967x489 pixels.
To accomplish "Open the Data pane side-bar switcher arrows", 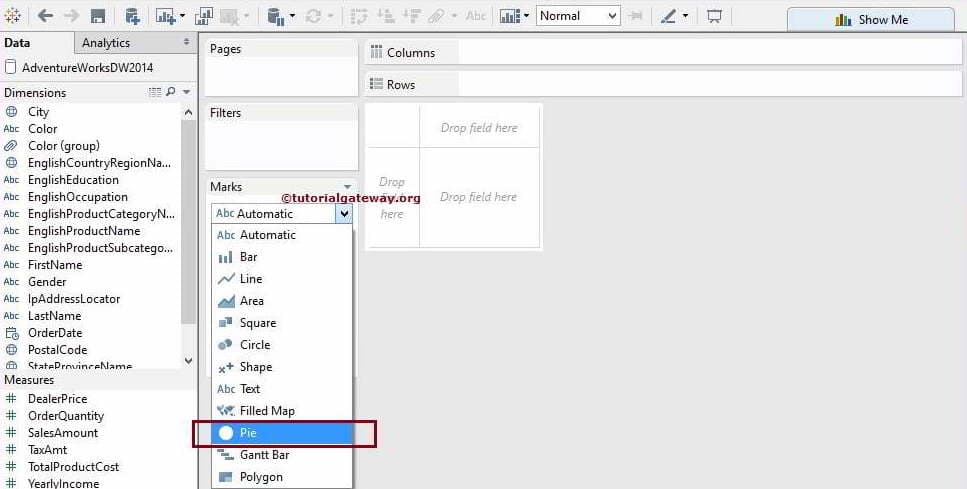I will (x=186, y=42).
